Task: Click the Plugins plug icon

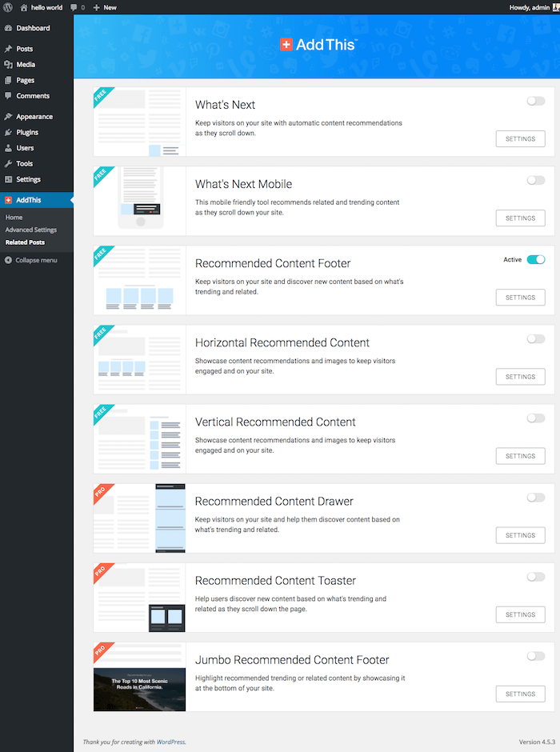Action: point(8,132)
